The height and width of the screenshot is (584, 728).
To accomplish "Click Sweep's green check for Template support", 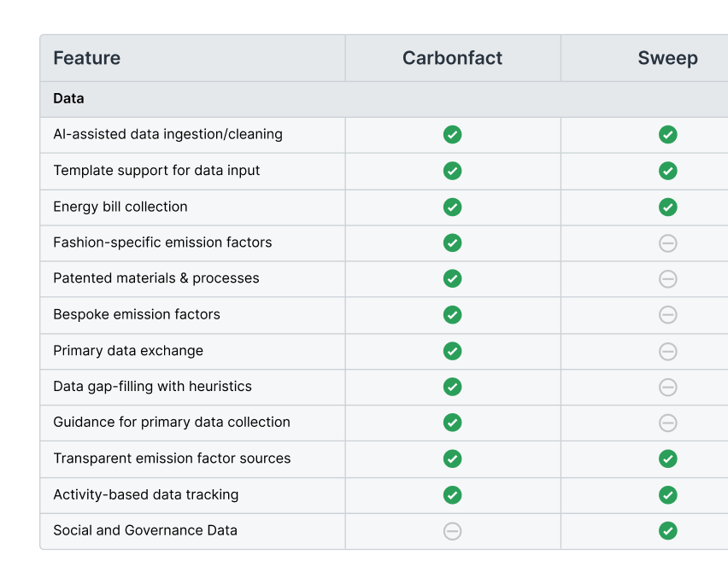I will click(667, 171).
